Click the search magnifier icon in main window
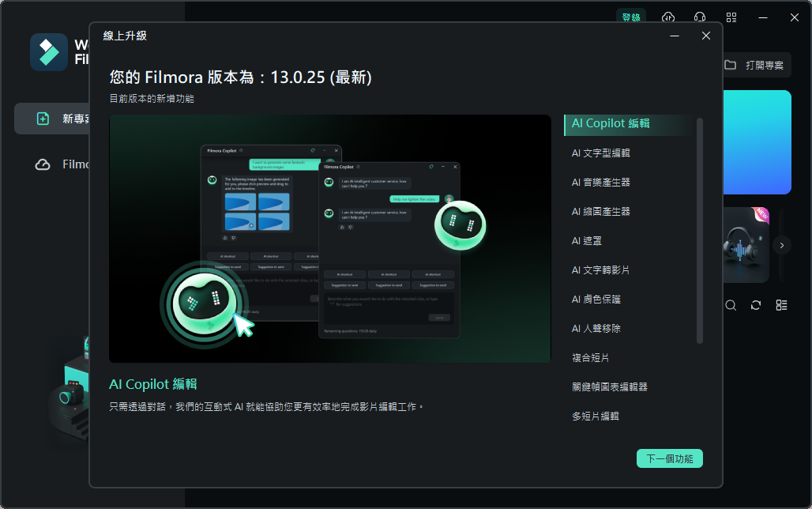 (x=731, y=305)
